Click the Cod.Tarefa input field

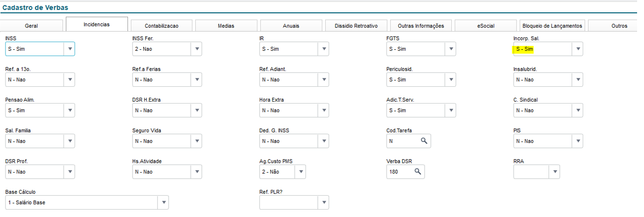pyautogui.click(x=408, y=141)
